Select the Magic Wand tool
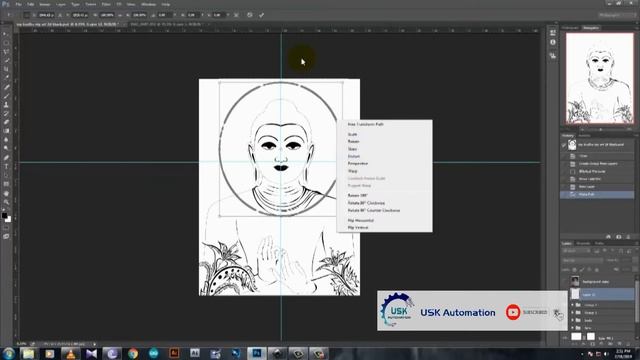Screen dimensions: 640x360 tap(6, 60)
